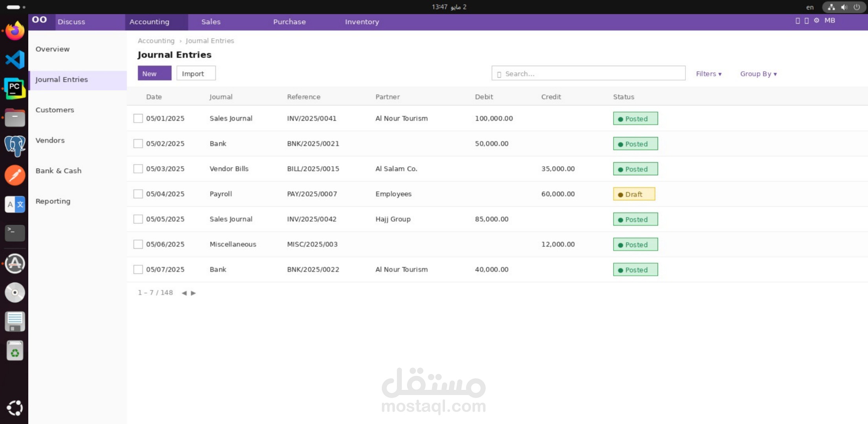868x424 pixels.
Task: Switch to the Discuss app
Action: 71,22
